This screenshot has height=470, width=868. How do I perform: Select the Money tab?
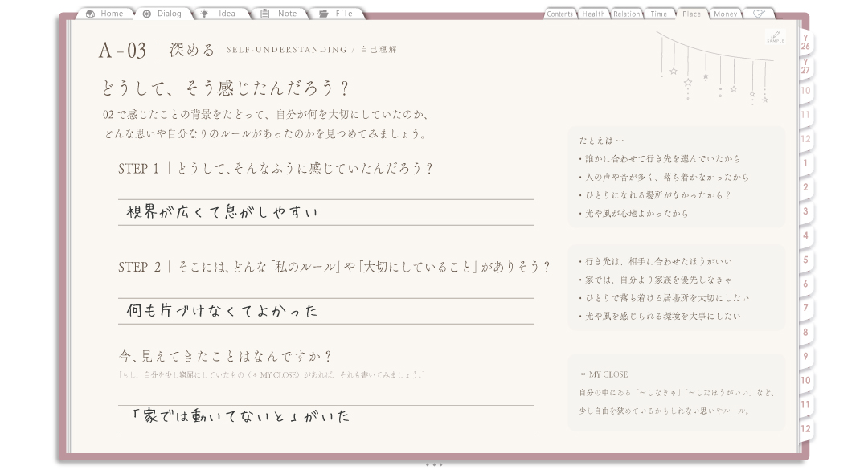click(725, 14)
